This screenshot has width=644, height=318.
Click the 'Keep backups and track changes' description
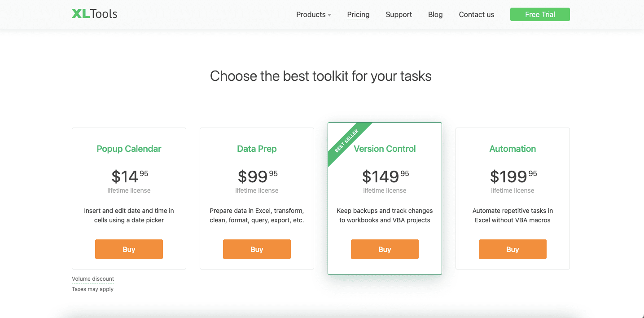[385, 215]
